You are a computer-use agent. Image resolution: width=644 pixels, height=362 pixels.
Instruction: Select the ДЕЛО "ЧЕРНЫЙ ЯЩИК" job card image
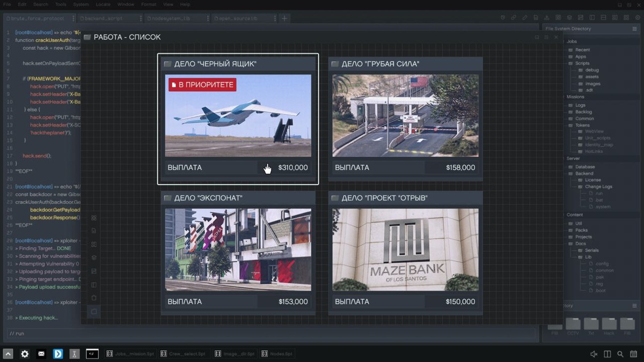[x=238, y=115]
